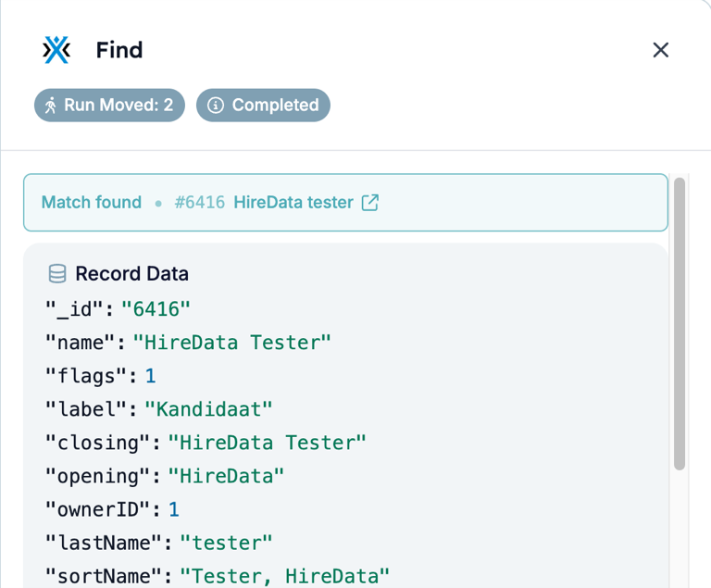Click the name value "HireData Tester"
Screen dimensions: 711x588
coord(232,343)
